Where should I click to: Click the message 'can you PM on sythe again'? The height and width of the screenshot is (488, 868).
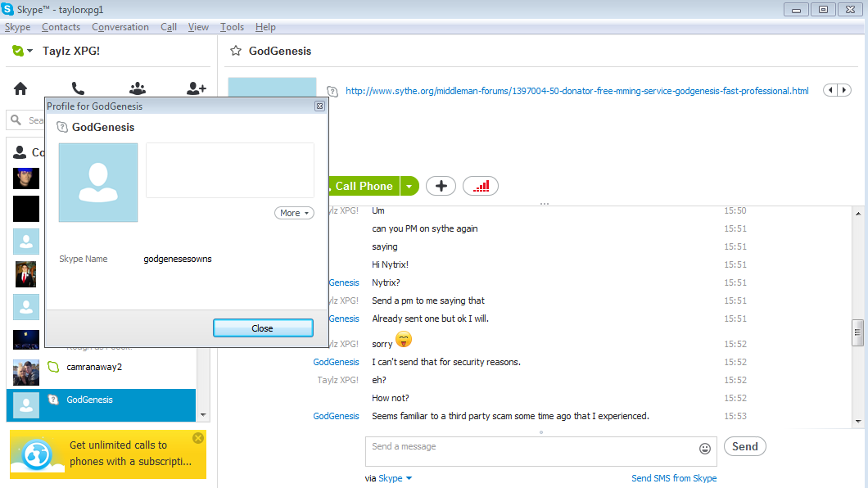pos(425,228)
